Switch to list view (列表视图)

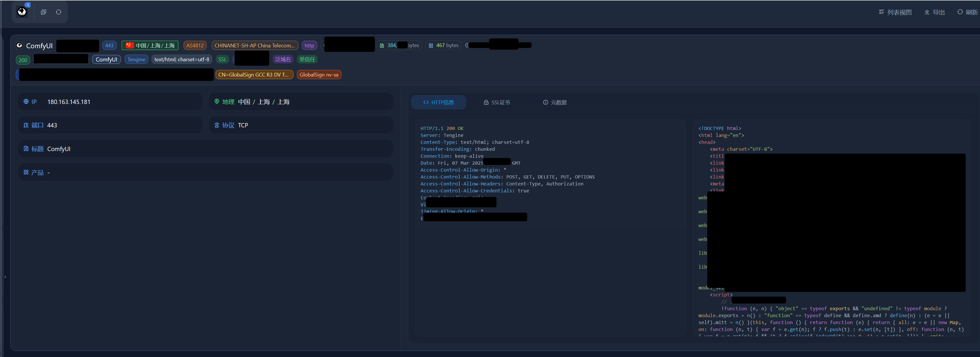click(895, 12)
